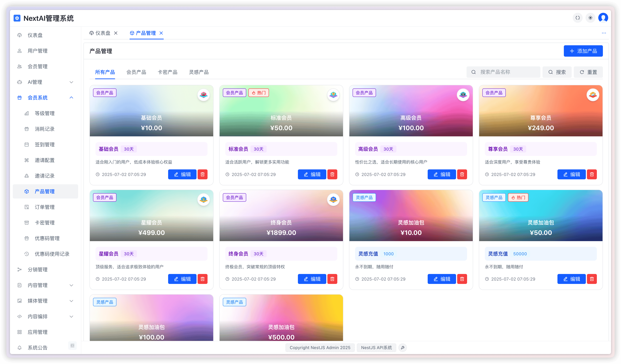This screenshot has width=621, height=364.
Task: Click the NextAI管理系统 logo icon
Action: click(17, 18)
